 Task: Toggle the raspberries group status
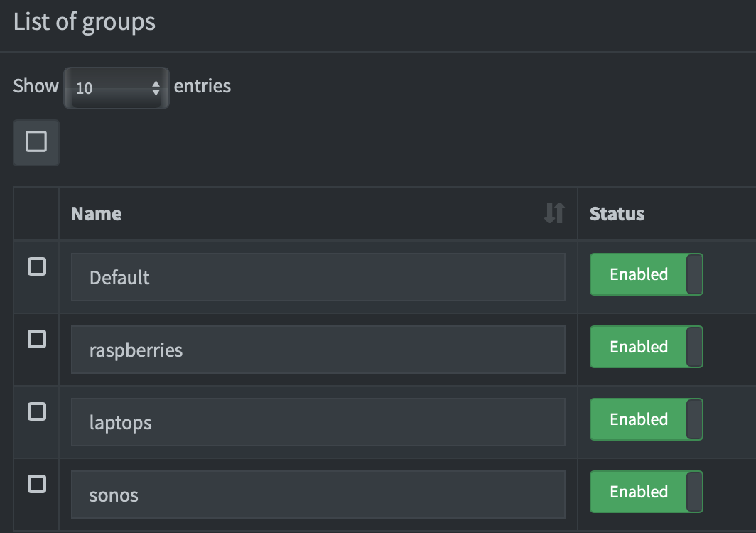tap(645, 347)
